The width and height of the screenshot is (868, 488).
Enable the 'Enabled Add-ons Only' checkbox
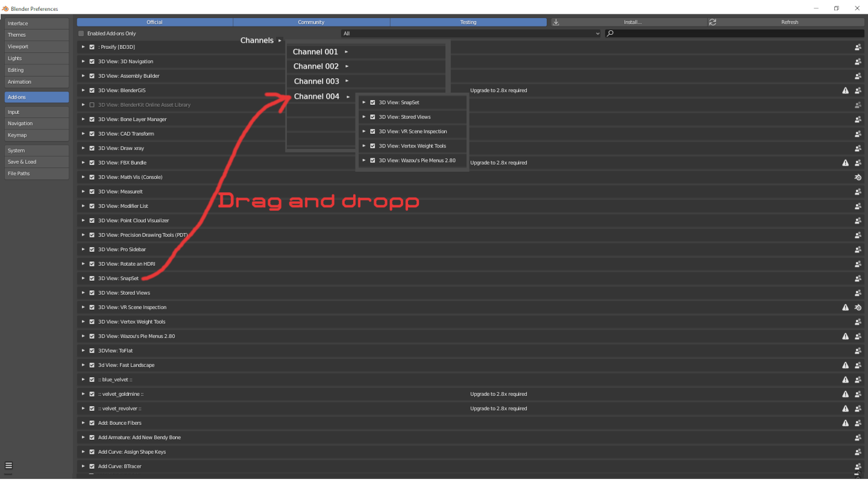(x=81, y=33)
